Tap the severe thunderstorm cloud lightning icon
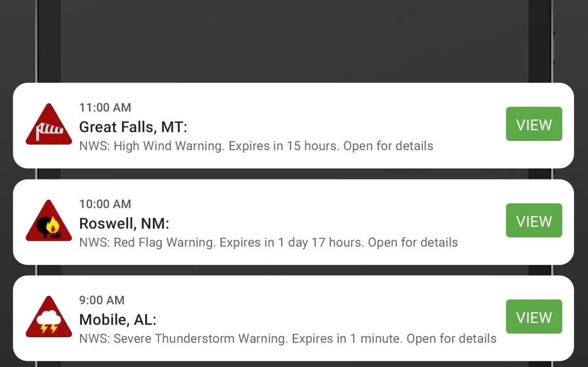588x367 pixels. click(x=49, y=317)
